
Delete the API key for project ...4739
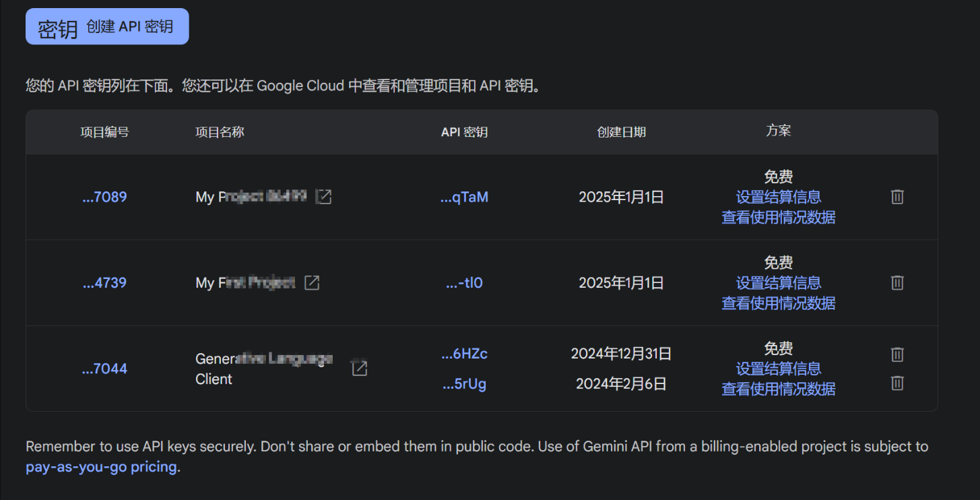896,282
